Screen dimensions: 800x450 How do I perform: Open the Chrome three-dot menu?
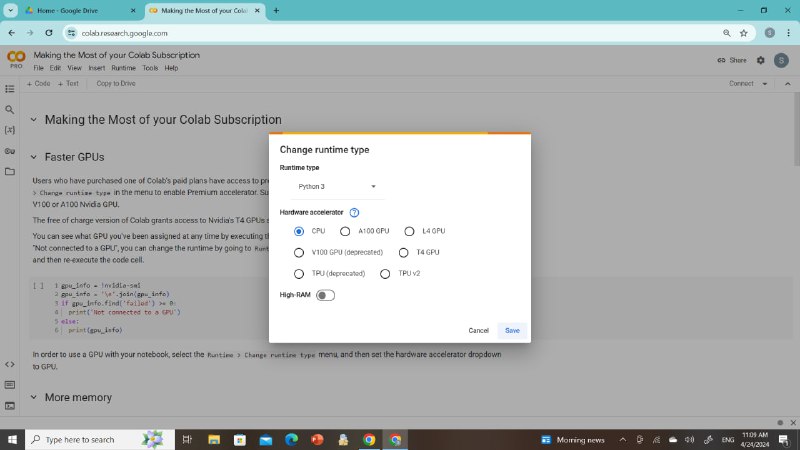tap(788, 33)
